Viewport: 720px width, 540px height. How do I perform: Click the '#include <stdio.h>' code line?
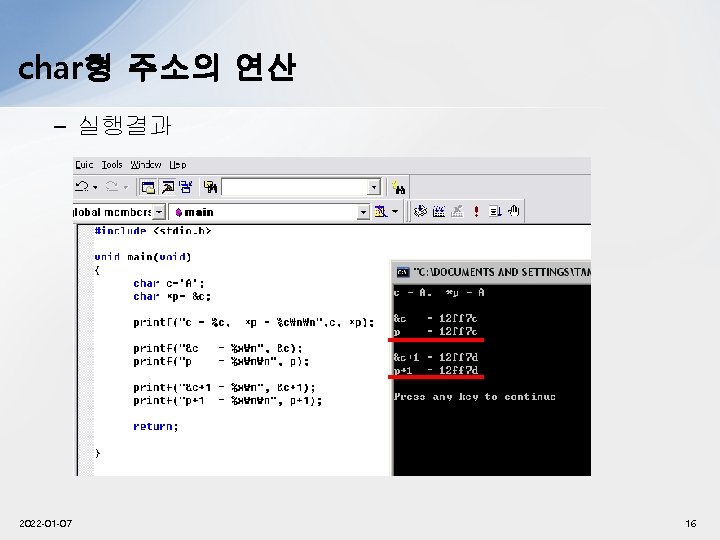153,230
